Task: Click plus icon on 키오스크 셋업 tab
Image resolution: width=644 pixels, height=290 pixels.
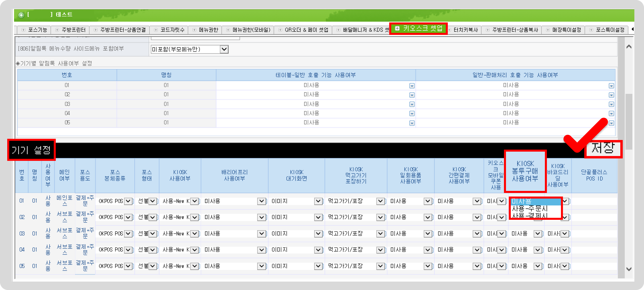Action: click(x=397, y=28)
